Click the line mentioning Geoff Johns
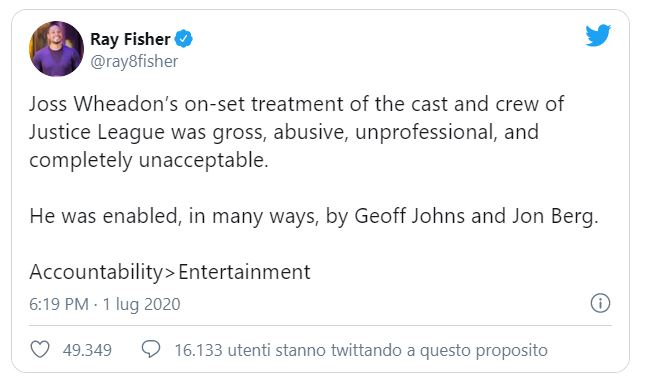648x388 pixels. click(314, 216)
